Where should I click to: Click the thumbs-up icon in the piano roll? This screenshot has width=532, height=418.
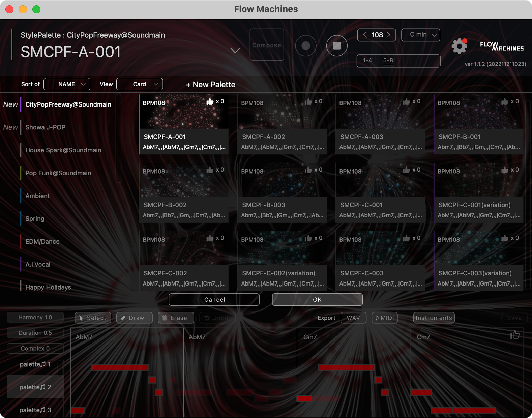click(515, 334)
